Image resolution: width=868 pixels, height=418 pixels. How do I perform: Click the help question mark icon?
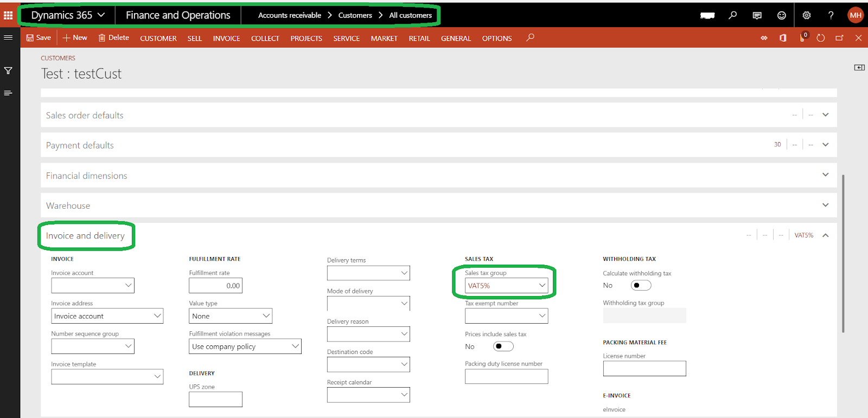pos(831,15)
